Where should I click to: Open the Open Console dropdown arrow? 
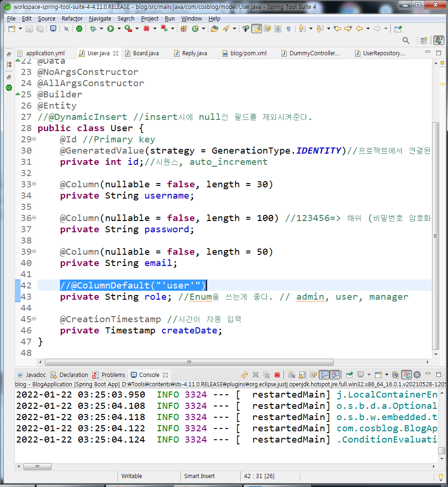point(387,375)
